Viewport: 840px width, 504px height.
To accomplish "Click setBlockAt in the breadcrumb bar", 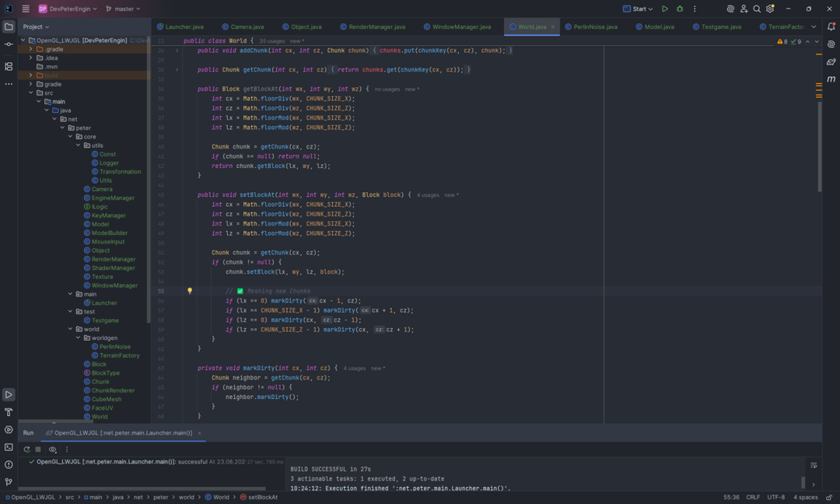I will tap(262, 496).
